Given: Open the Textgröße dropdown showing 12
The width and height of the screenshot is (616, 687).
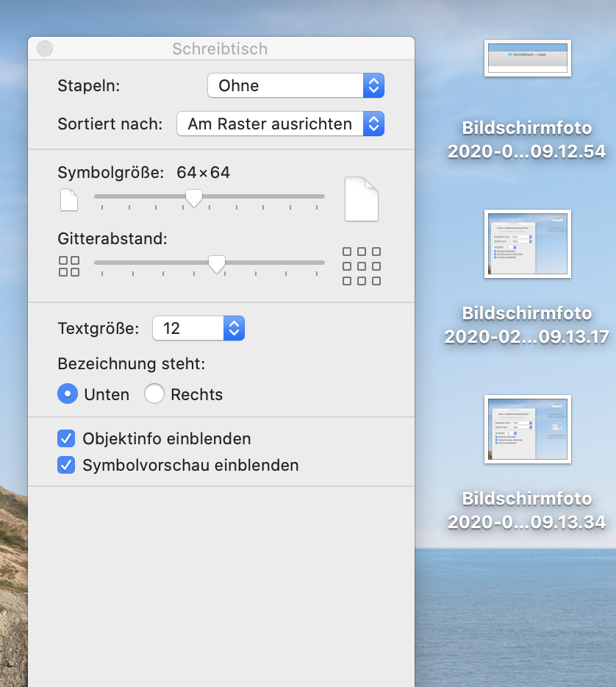Looking at the screenshot, I should 198,328.
